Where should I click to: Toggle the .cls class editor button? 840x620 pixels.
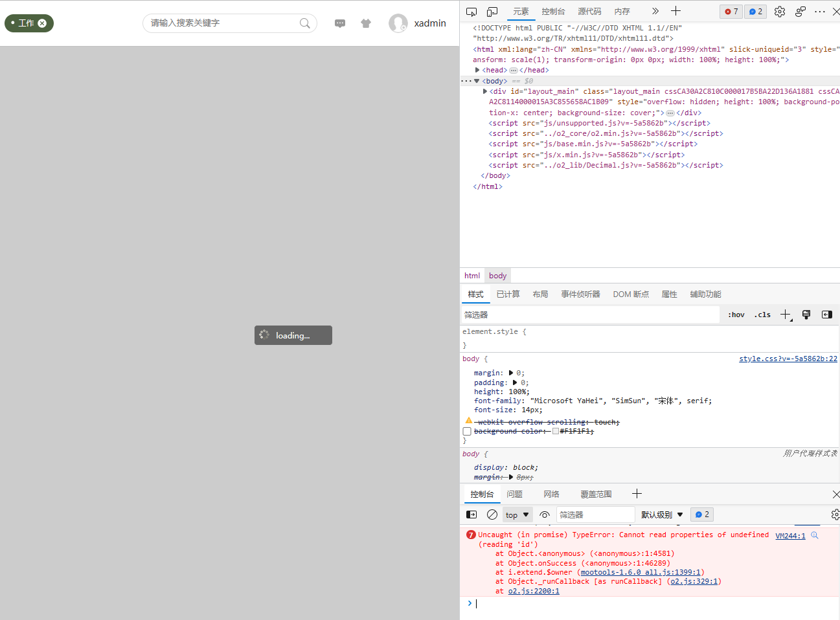coord(762,315)
